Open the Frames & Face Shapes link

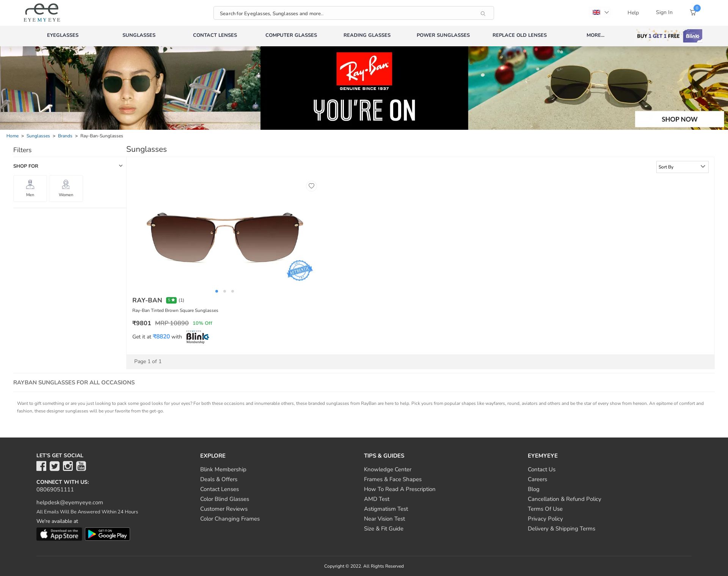393,479
